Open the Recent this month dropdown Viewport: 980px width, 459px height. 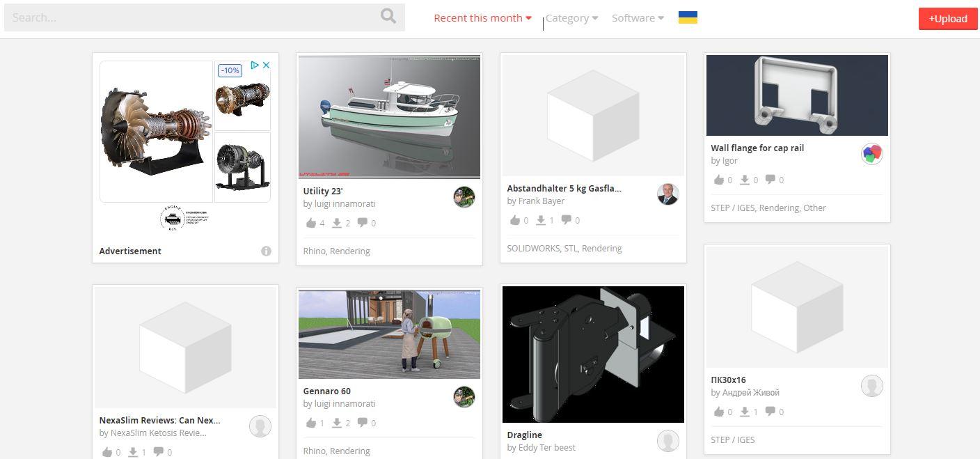tap(482, 18)
